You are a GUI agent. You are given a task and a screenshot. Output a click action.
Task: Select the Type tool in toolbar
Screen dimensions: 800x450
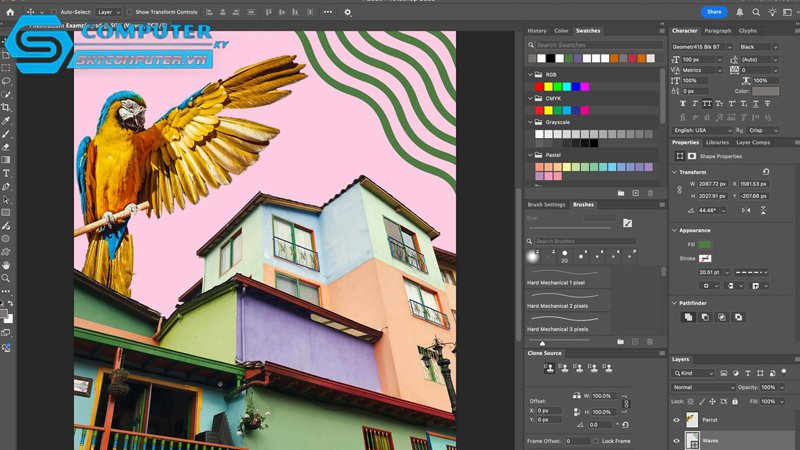pos(6,173)
